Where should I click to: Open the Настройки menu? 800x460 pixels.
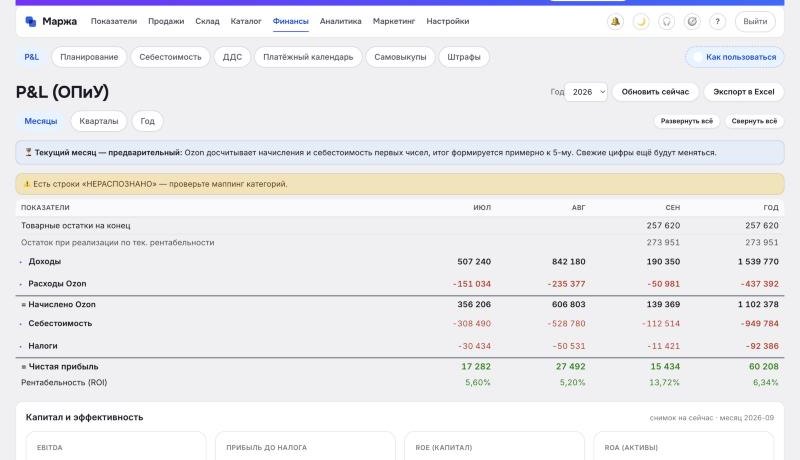[x=447, y=21]
